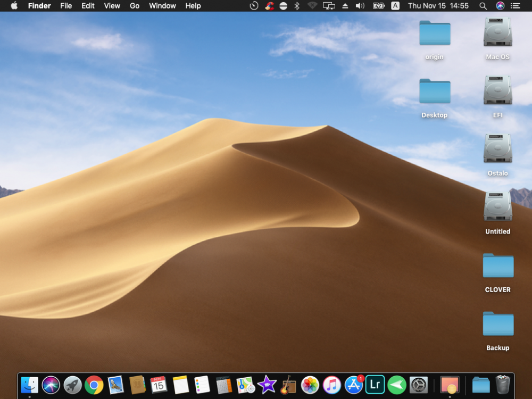Launch Adobe Lightroom Lr icon

click(x=375, y=385)
